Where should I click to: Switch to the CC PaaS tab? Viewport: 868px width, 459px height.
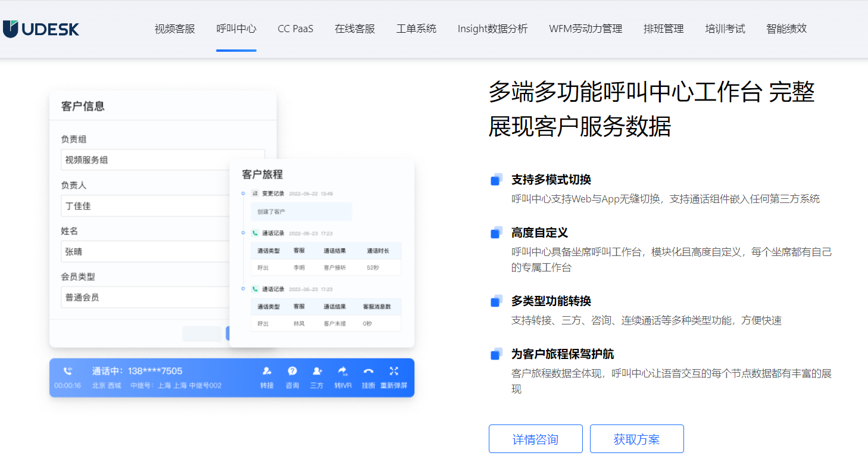click(x=295, y=29)
